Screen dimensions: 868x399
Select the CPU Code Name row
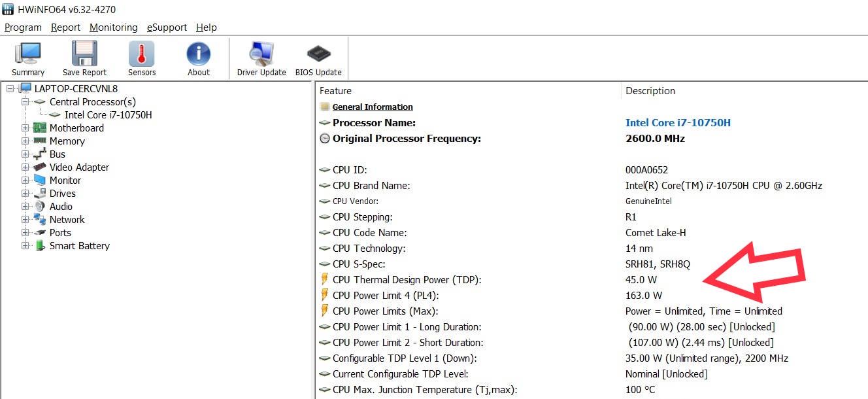click(592, 232)
